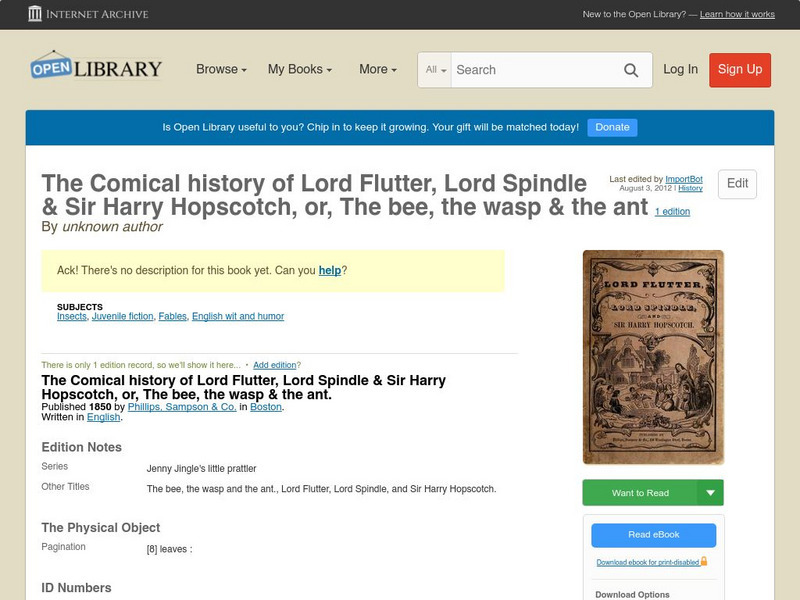Click the search magnifying glass icon

click(631, 70)
